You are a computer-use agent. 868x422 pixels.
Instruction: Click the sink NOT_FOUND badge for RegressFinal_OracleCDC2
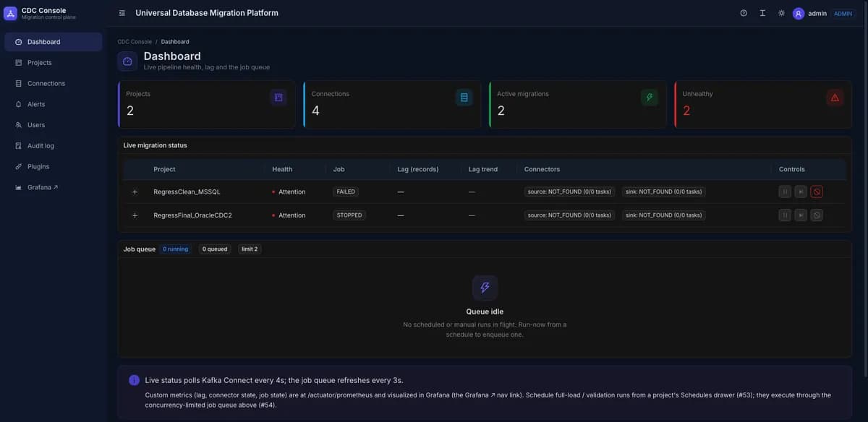[663, 215]
